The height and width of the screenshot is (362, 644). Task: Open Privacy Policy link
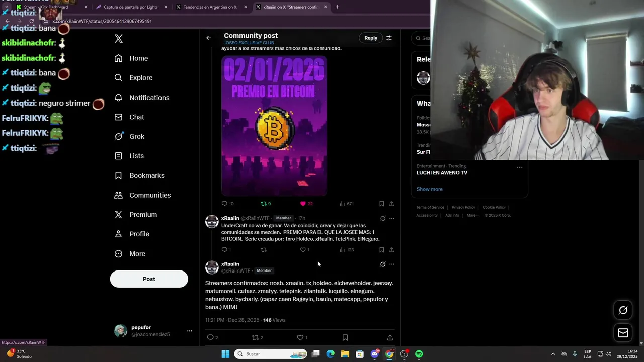463,207
